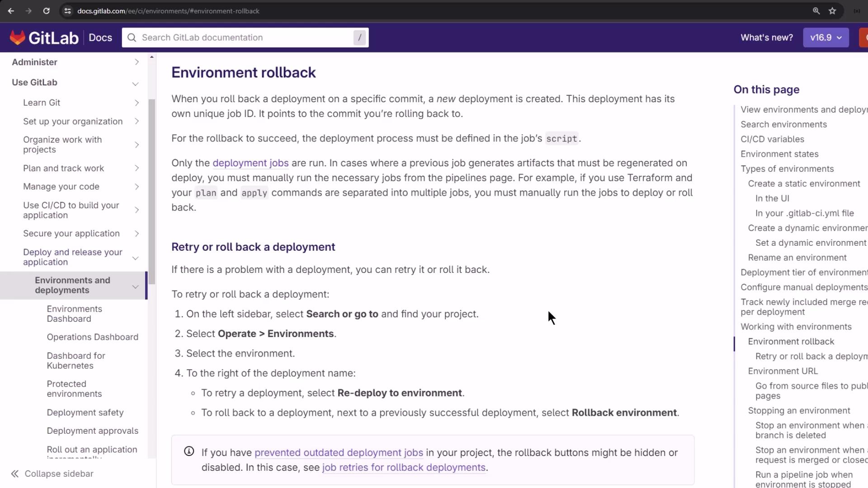Screen dimensions: 868x488
Task: Follow prevented outdated deployment jobs link
Action: (339, 452)
